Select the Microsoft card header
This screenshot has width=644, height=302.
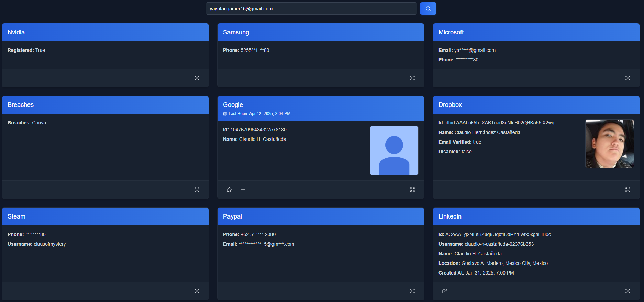(x=536, y=32)
